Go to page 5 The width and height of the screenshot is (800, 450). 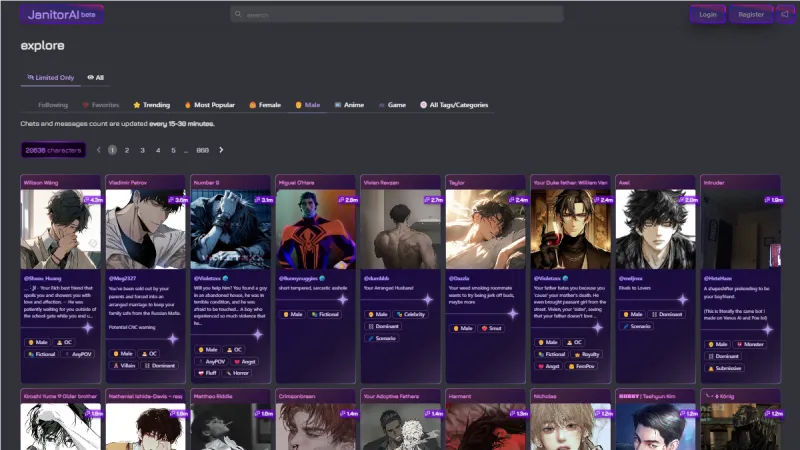pyautogui.click(x=173, y=150)
